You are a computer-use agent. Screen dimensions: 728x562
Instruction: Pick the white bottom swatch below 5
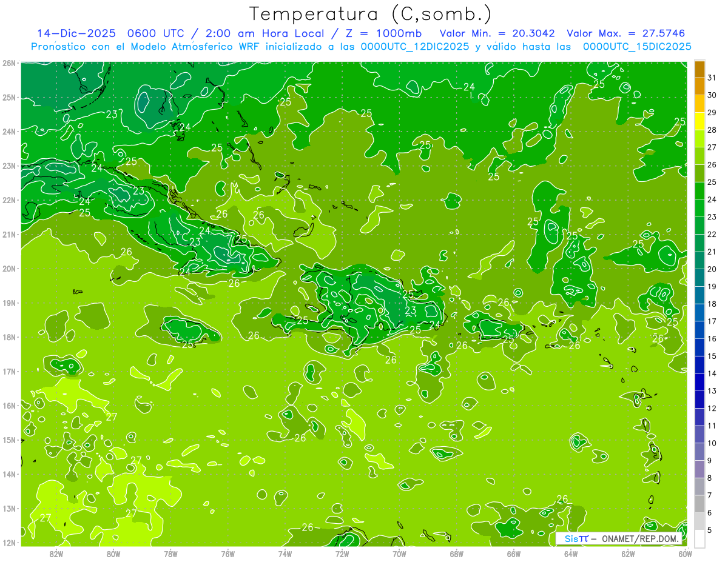pos(699,538)
